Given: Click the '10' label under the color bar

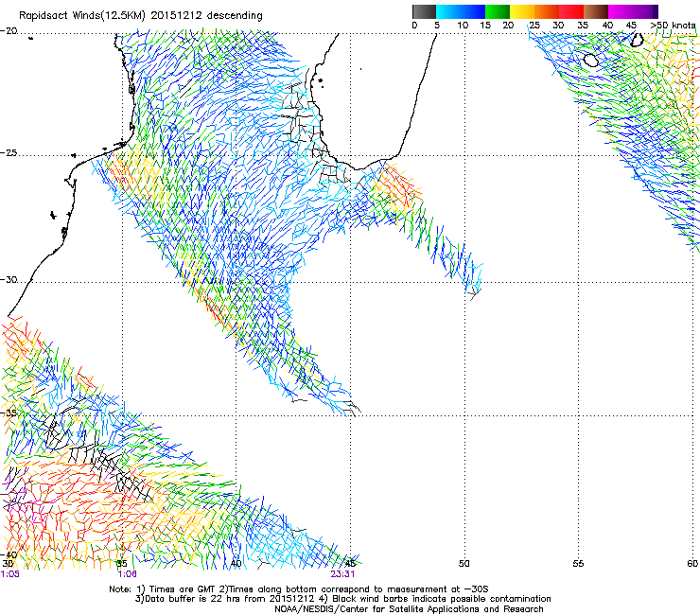Looking at the screenshot, I should click(x=463, y=26).
